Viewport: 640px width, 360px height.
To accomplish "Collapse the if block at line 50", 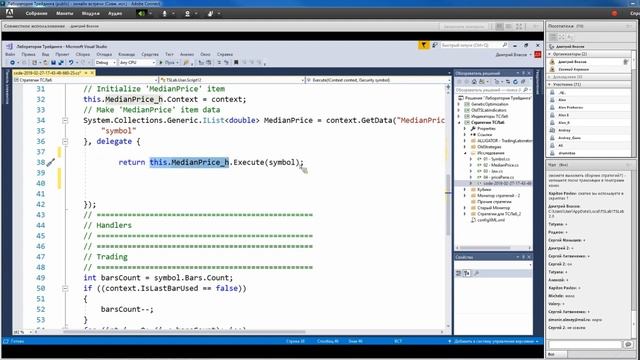I will 65,288.
